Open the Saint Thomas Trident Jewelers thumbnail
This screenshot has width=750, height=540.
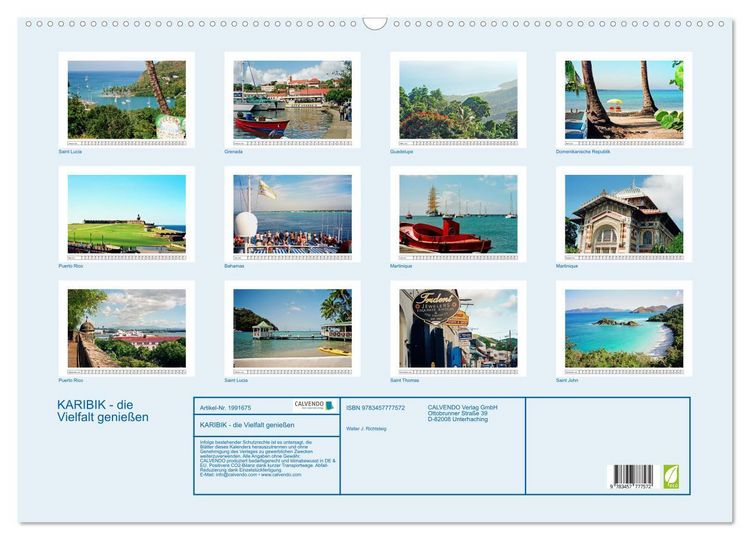point(458,329)
